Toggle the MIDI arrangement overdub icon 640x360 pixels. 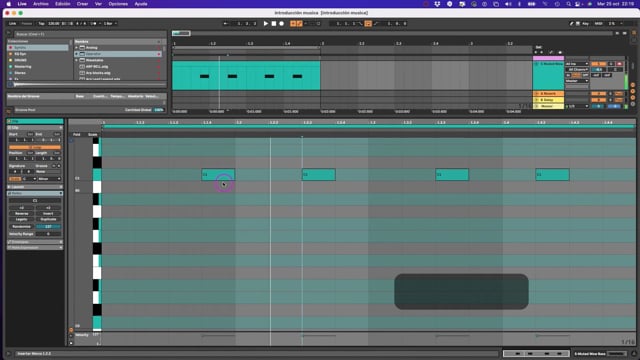pyautogui.click(x=293, y=24)
